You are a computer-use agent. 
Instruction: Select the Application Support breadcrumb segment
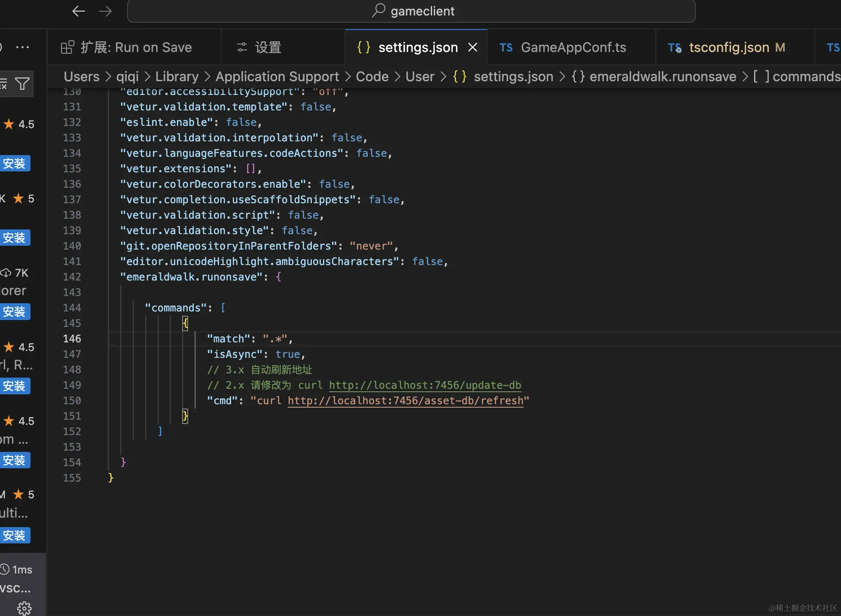(x=277, y=76)
